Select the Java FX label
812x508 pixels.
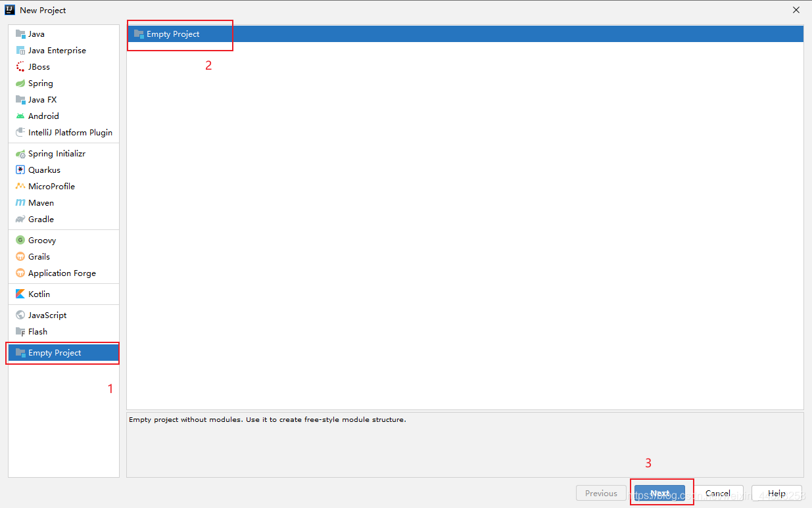[43, 99]
